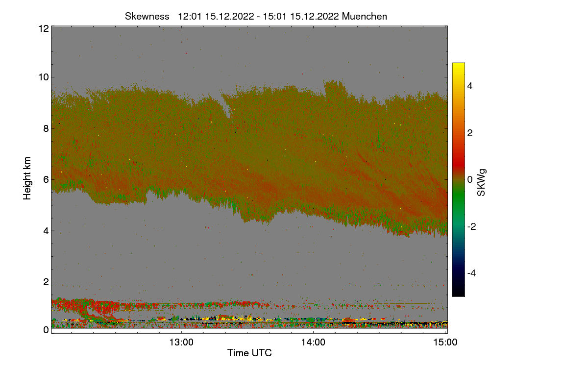Viewport: 588px width, 392px height.
Task: Click colorbar tick value -4
Action: (471, 273)
